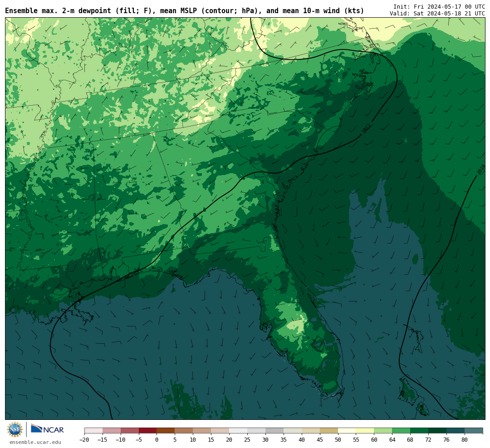Pick the gray 30 to 35 swatch
Viewport: 490px width, 448px height.
274,431
